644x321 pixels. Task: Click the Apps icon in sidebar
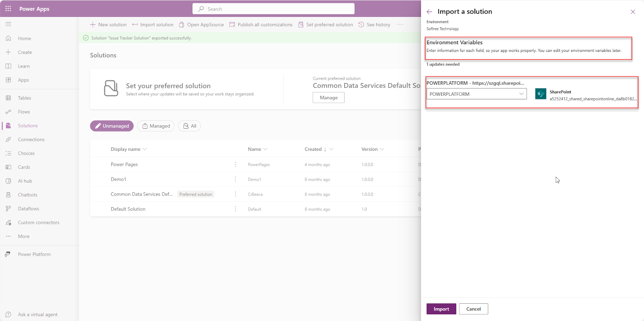(x=8, y=80)
